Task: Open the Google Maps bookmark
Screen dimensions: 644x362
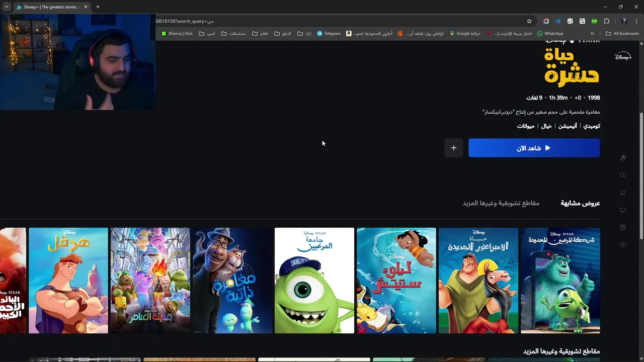Action: pos(465,34)
